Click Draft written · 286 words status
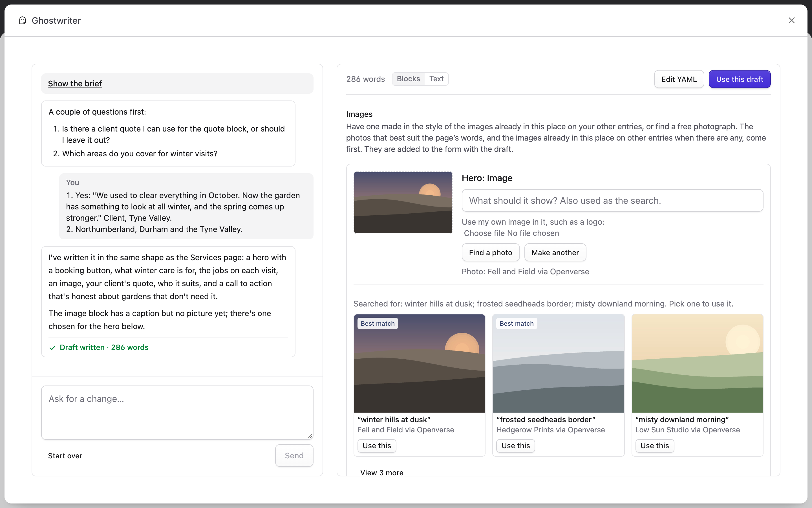This screenshot has height=508, width=812. pyautogui.click(x=104, y=347)
